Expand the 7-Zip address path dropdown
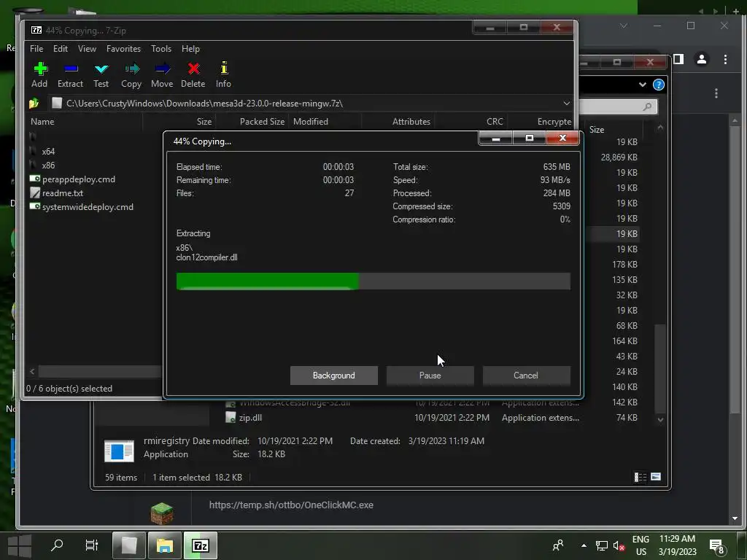This screenshot has width=747, height=560. 566,104
